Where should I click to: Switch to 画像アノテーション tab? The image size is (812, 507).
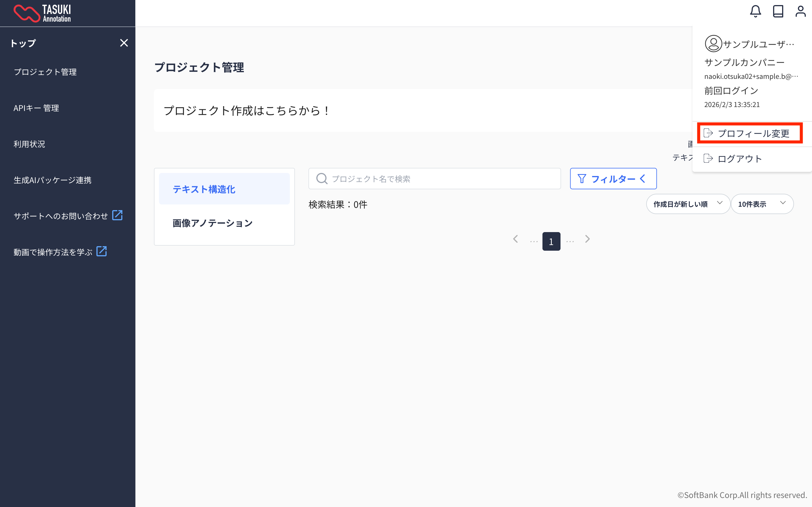pyautogui.click(x=213, y=223)
